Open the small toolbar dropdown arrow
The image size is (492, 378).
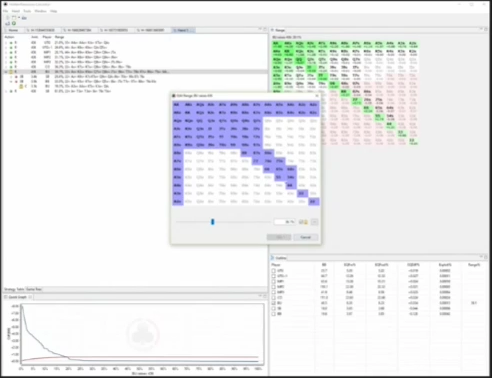[x=19, y=18]
